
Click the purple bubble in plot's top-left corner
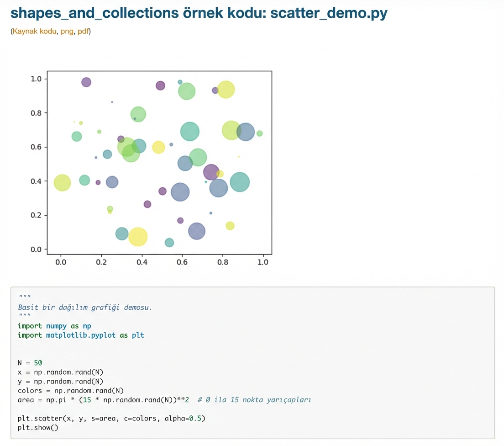86,82
